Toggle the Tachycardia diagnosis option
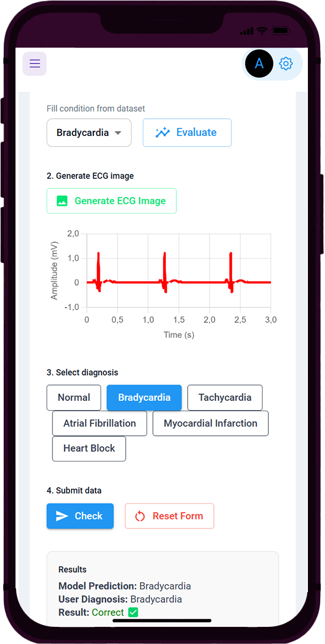Screen dimensions: 325x644 [x=225, y=398]
